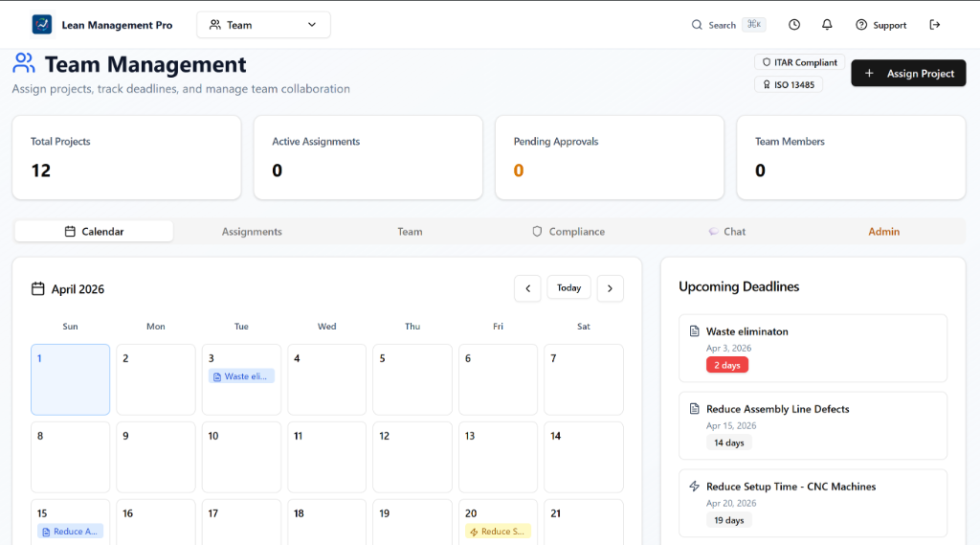Screen dimensions: 980x545
Task: Select April 21 calendar cell
Action: tap(584, 522)
